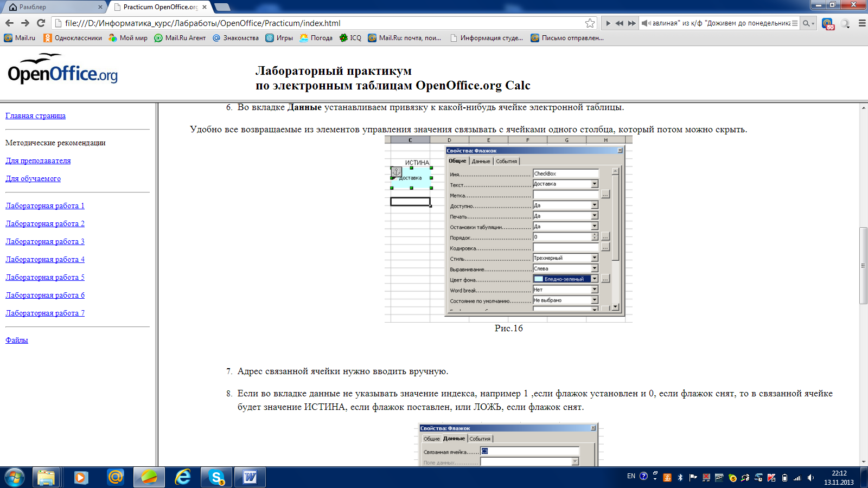
Task: Go to Главная страница link
Action: (35, 115)
